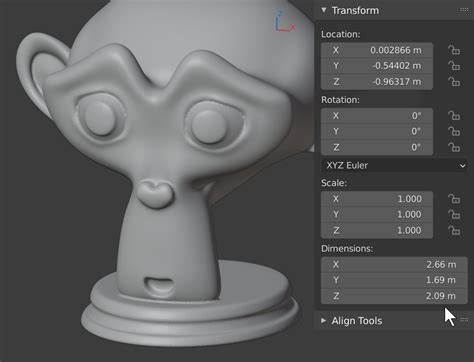Image resolution: width=474 pixels, height=362 pixels.
Task: Lock the Location Z value
Action: pyautogui.click(x=454, y=82)
